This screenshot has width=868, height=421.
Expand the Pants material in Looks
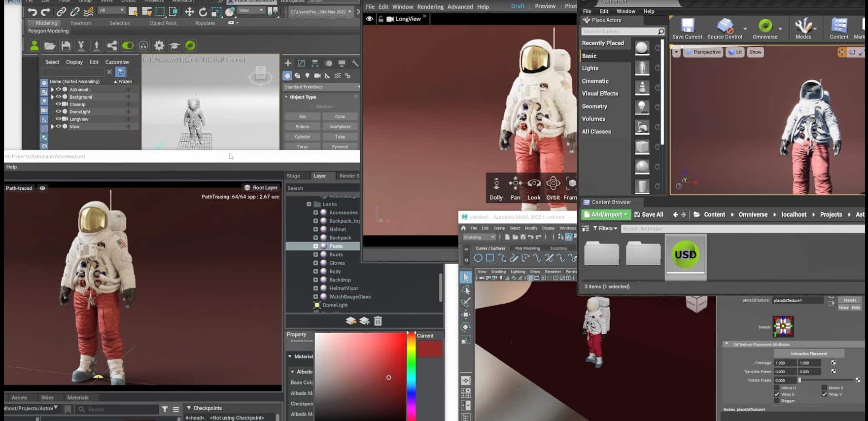pyautogui.click(x=315, y=246)
